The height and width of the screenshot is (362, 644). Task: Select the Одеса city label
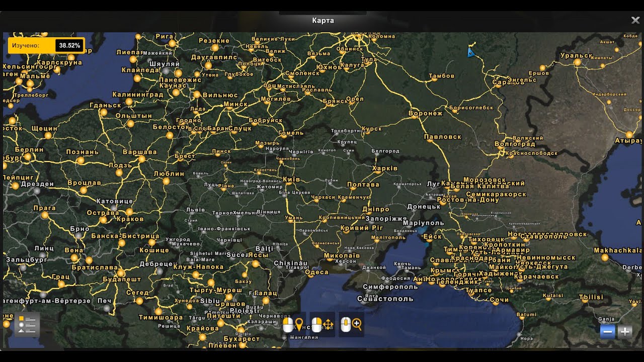click(316, 272)
